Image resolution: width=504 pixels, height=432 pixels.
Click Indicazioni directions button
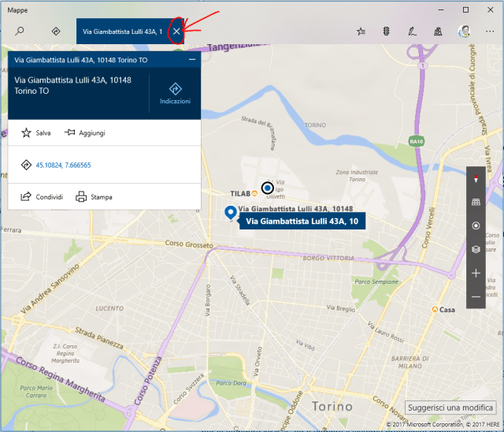[x=175, y=94]
